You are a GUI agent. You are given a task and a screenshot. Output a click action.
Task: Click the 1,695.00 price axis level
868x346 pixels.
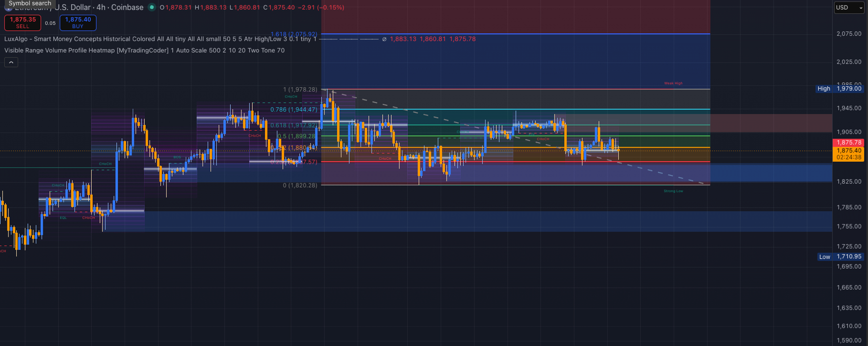click(x=849, y=267)
